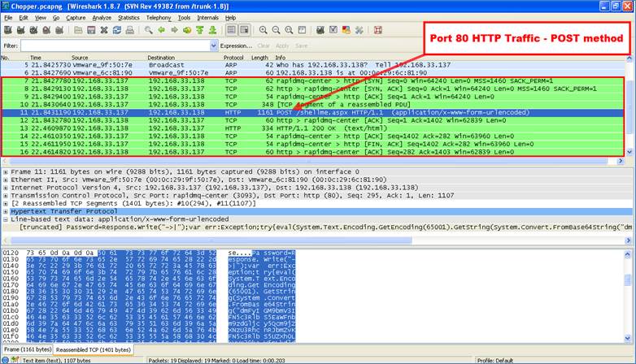Click packet list vertical scrollbar down arrow
Viewport: 636px width, 364px height.
pos(629,152)
